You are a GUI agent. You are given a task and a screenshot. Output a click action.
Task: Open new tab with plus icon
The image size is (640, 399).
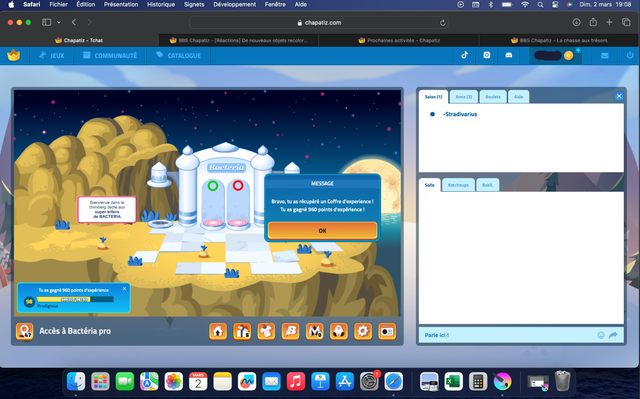click(609, 22)
